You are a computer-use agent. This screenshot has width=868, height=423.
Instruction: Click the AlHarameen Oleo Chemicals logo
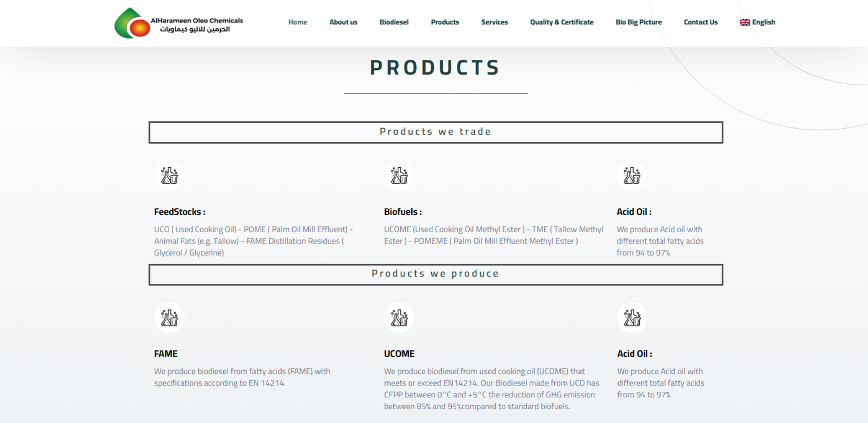coord(178,23)
